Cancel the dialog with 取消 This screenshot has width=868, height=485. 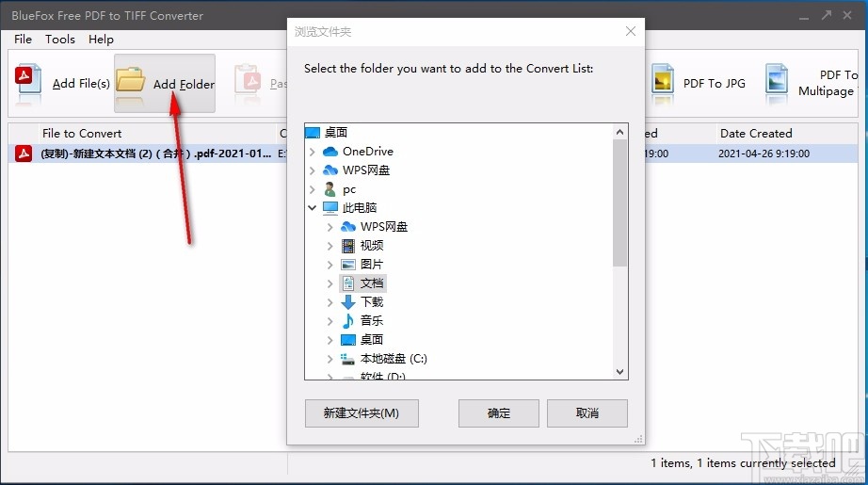point(587,413)
